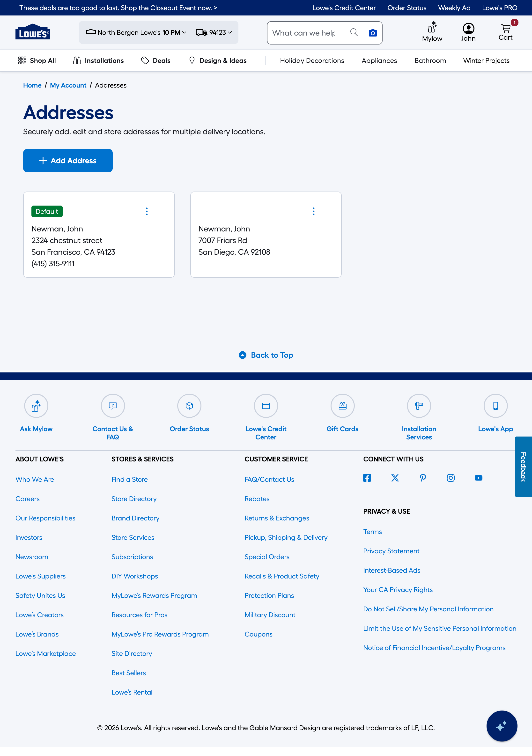
Task: Click the camera icon for visual search
Action: coord(372,33)
